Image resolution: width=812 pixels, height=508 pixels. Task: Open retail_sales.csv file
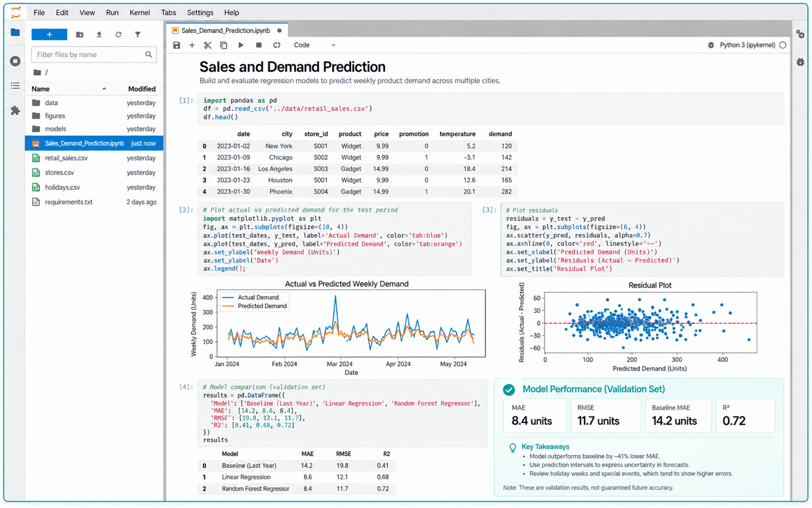point(94,158)
